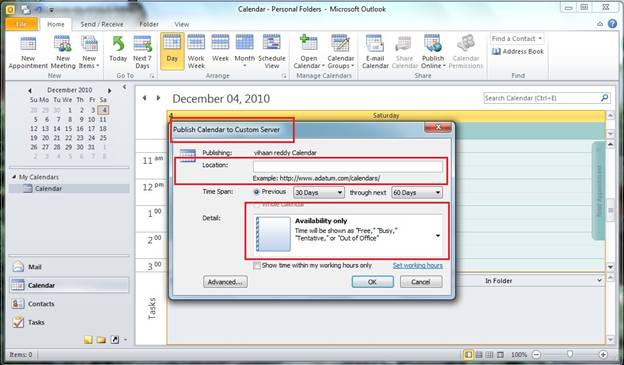
Task: Click the Advanced... button
Action: tap(225, 282)
